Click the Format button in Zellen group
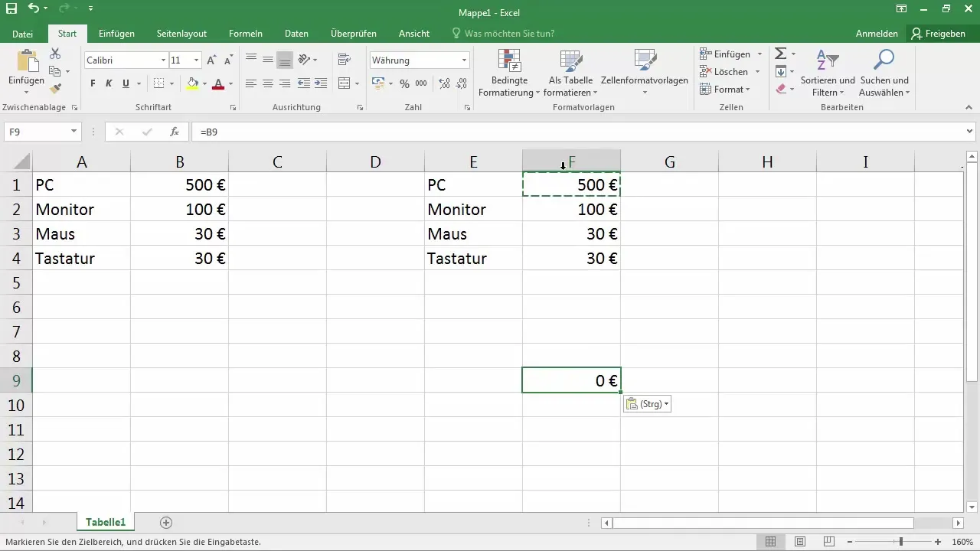 (x=726, y=89)
